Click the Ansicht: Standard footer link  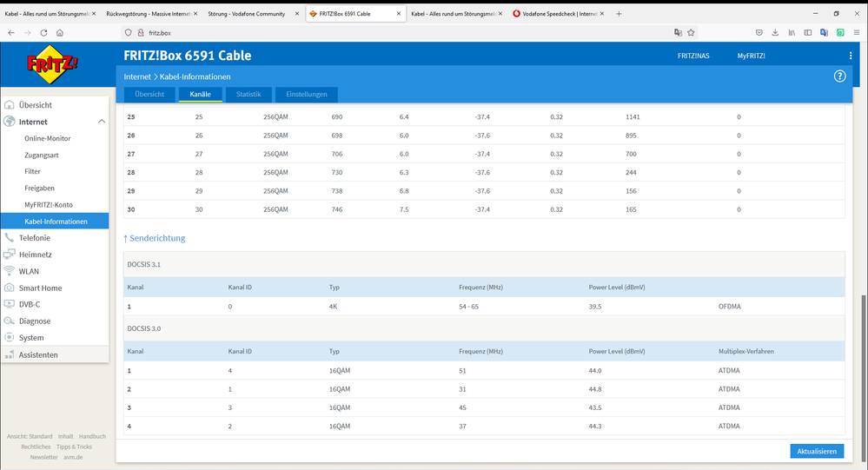click(30, 436)
